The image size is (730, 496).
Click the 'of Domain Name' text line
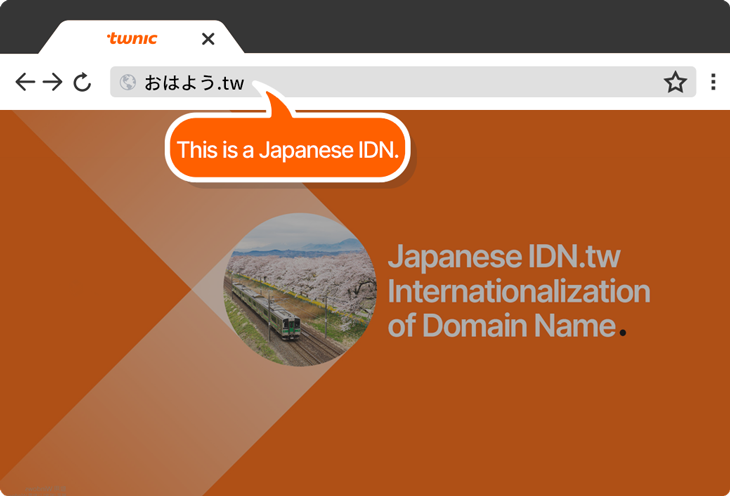coord(500,325)
